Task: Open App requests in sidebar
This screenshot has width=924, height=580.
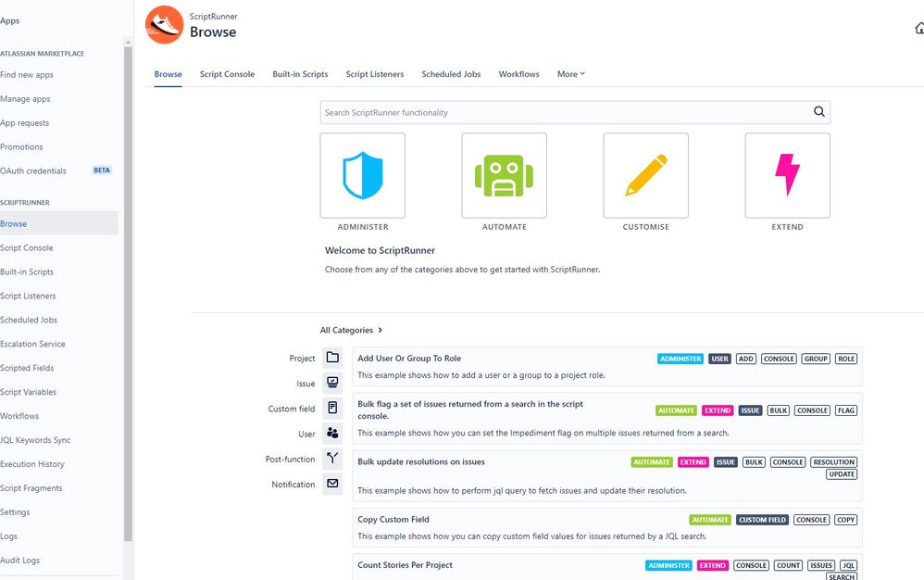Action: tap(25, 123)
